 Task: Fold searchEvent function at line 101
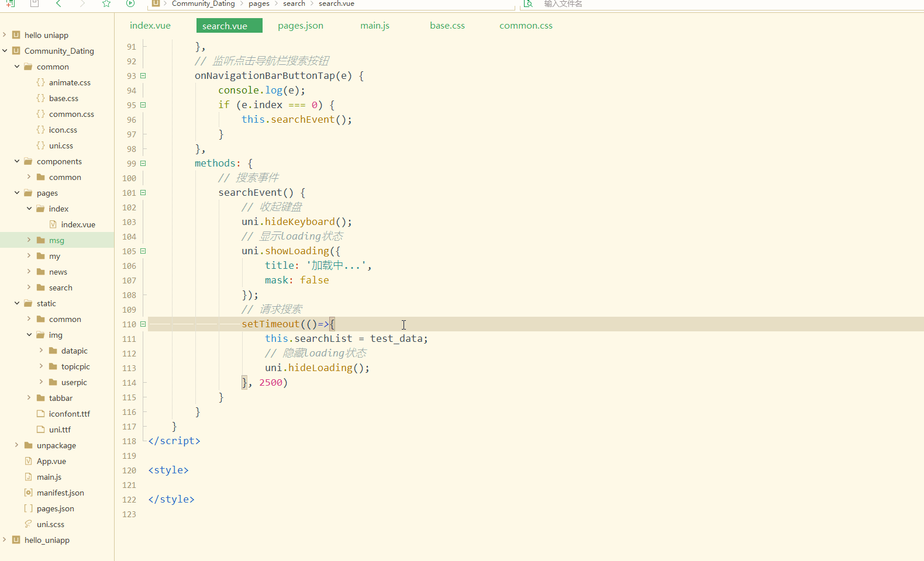coord(143,193)
